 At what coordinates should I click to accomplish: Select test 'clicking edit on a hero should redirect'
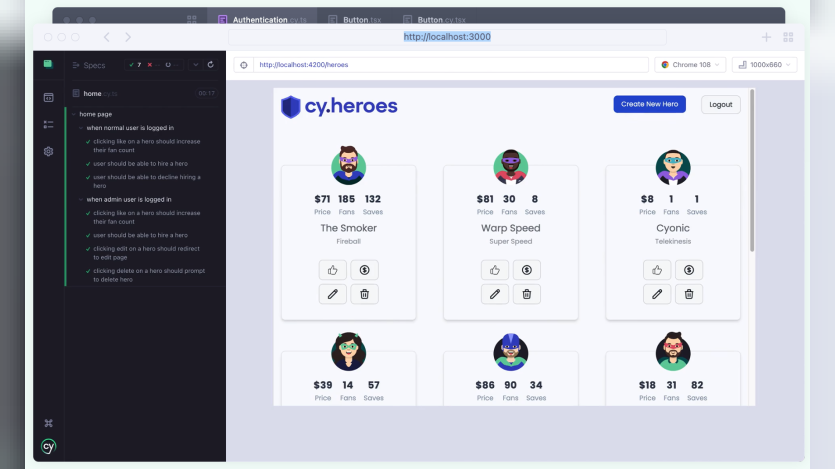point(144,253)
